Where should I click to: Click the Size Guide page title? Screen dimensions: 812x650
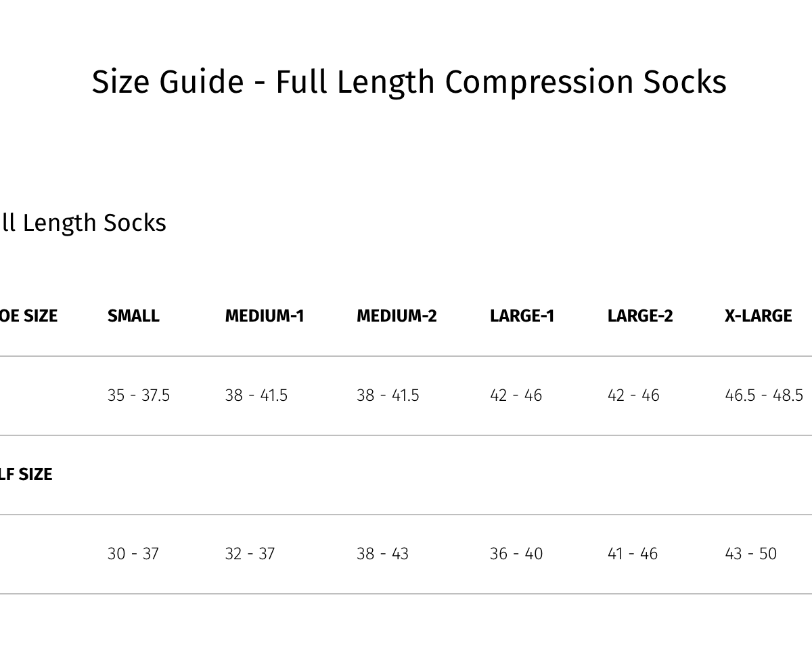click(409, 82)
